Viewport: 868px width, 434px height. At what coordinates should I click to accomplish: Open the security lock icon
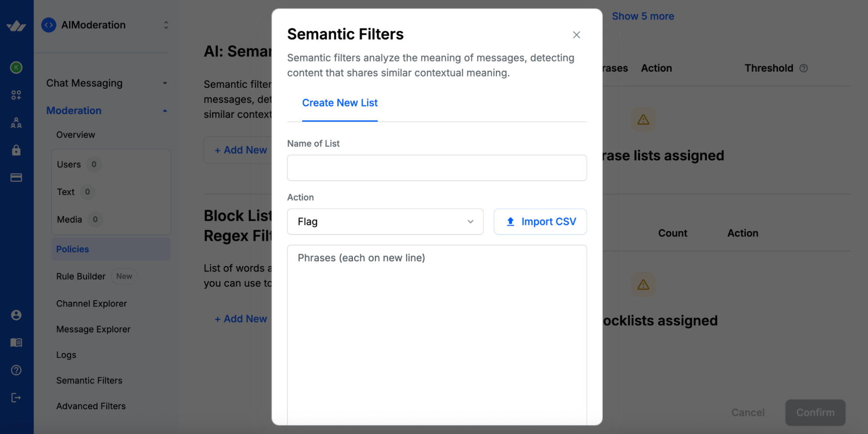click(x=16, y=150)
